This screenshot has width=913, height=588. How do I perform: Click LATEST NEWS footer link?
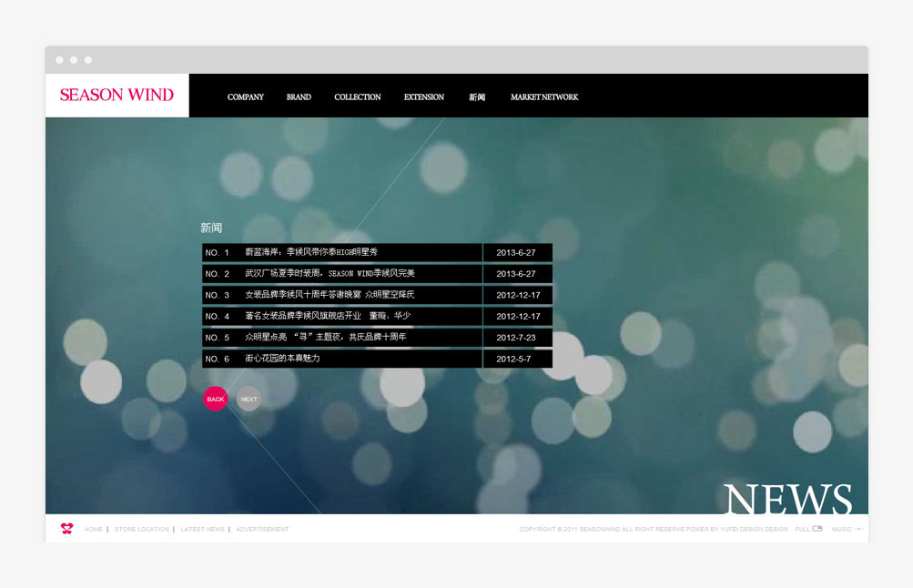coord(202,529)
